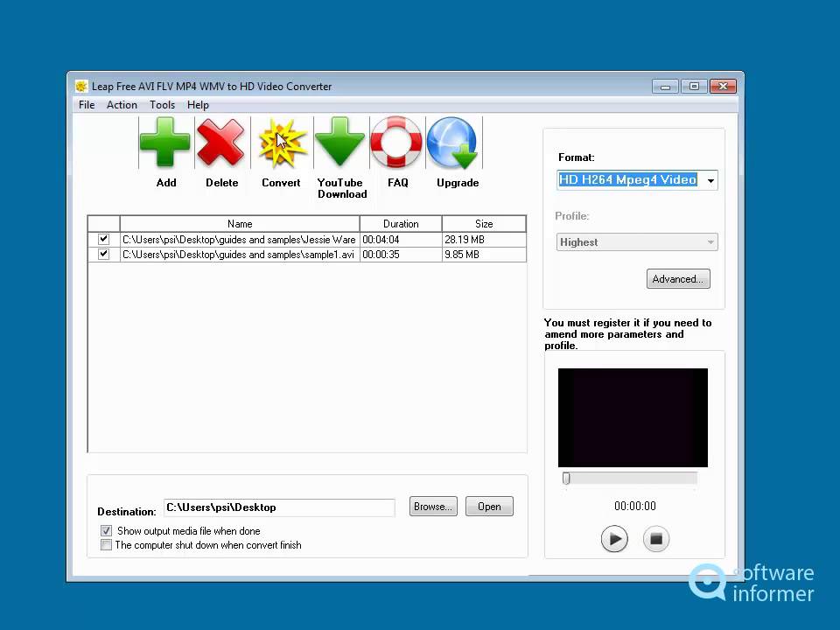The height and width of the screenshot is (630, 840).
Task: Click the Size column header
Action: coord(484,223)
